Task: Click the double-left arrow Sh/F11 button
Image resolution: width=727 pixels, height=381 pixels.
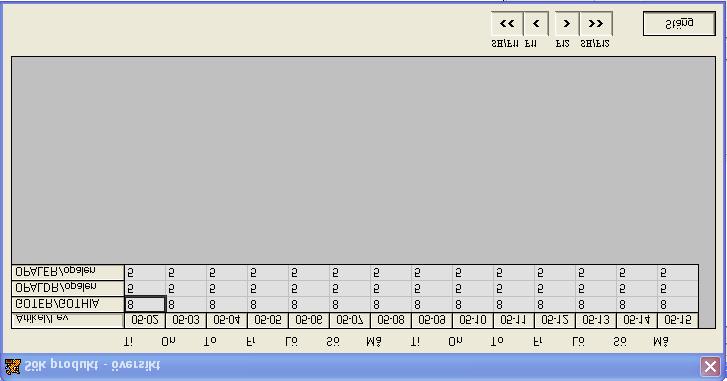Action: 507,24
